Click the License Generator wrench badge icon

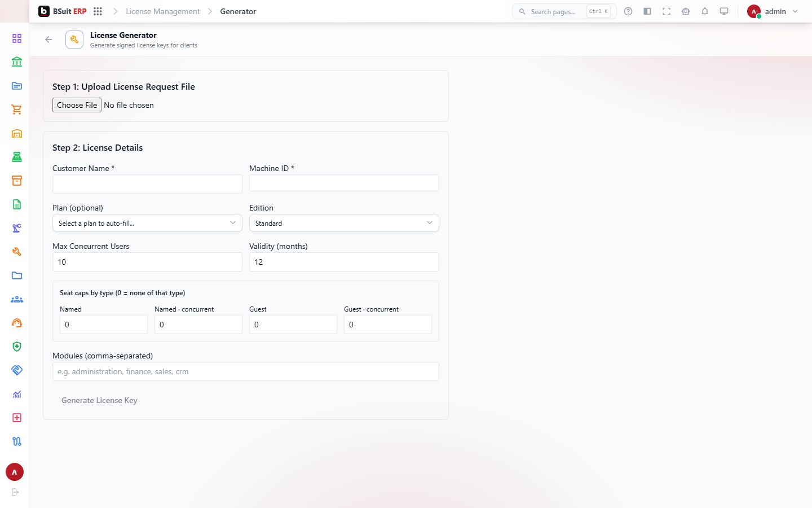point(74,40)
